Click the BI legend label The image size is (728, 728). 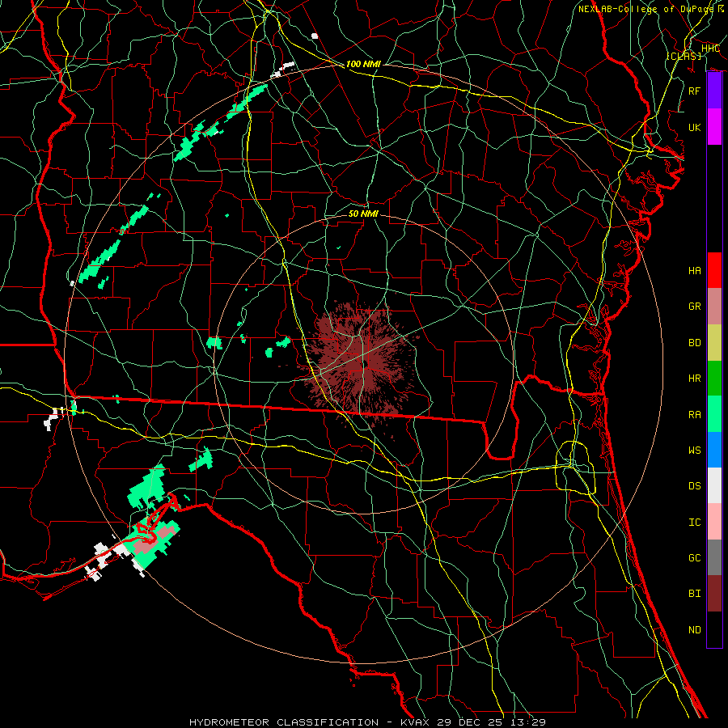pos(695,594)
